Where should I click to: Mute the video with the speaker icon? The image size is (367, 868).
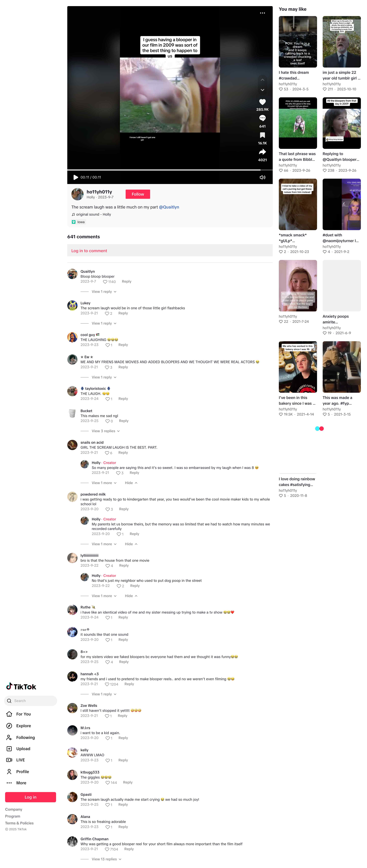click(262, 177)
